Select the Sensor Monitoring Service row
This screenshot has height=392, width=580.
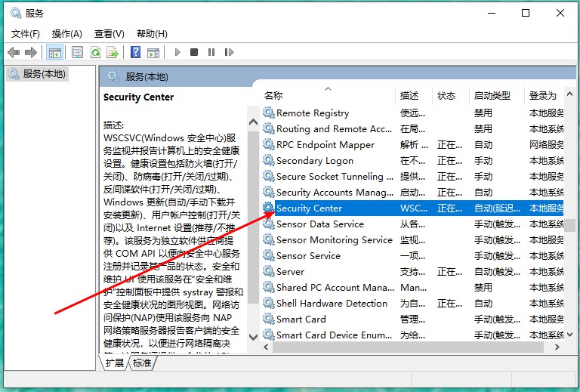tap(413, 240)
